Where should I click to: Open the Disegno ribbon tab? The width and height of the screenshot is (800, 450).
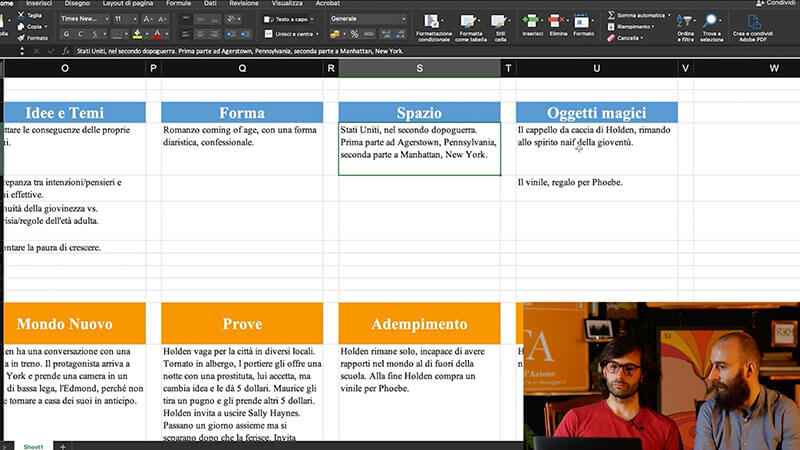coord(78,3)
